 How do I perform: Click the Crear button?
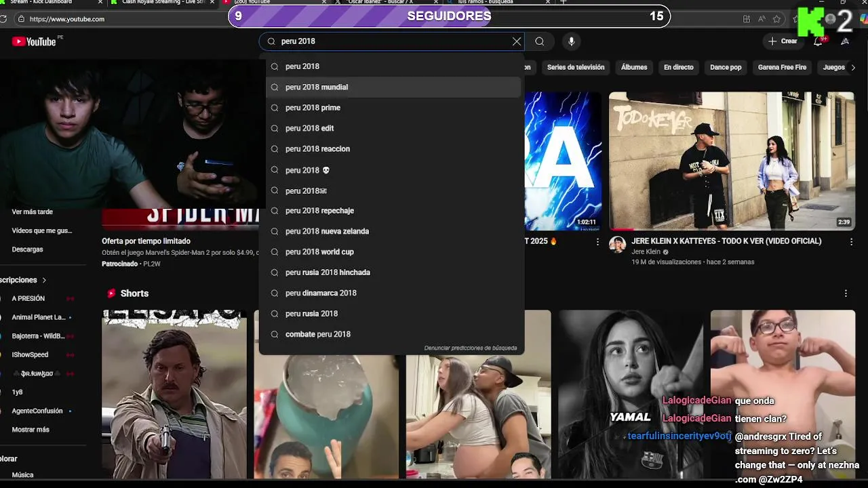(x=782, y=41)
